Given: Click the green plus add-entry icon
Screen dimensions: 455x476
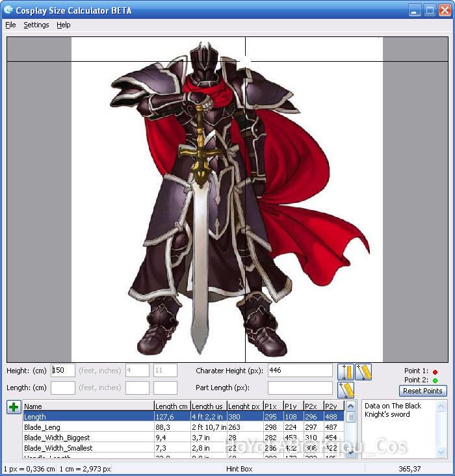Looking at the screenshot, I should (x=14, y=407).
